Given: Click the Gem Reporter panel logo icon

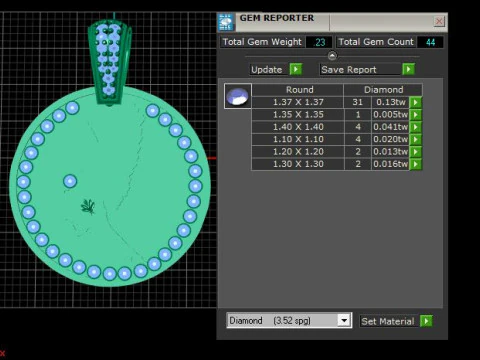Looking at the screenshot, I should click(226, 22).
